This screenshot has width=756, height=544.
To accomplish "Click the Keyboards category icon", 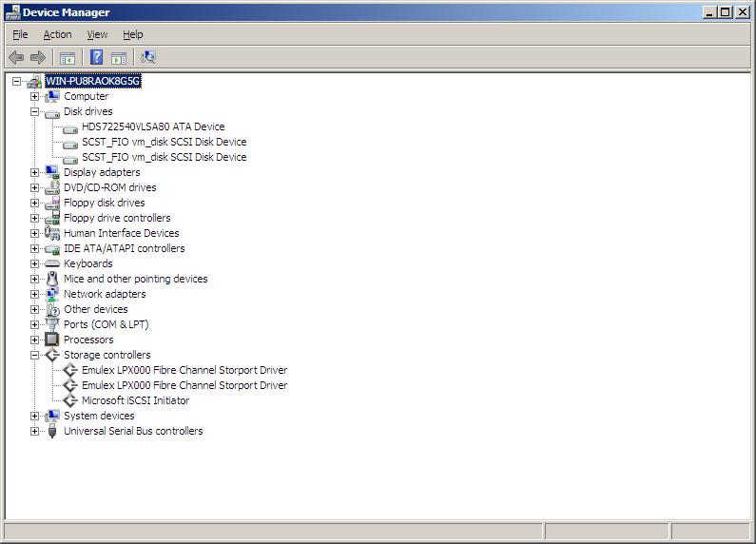I will point(52,263).
